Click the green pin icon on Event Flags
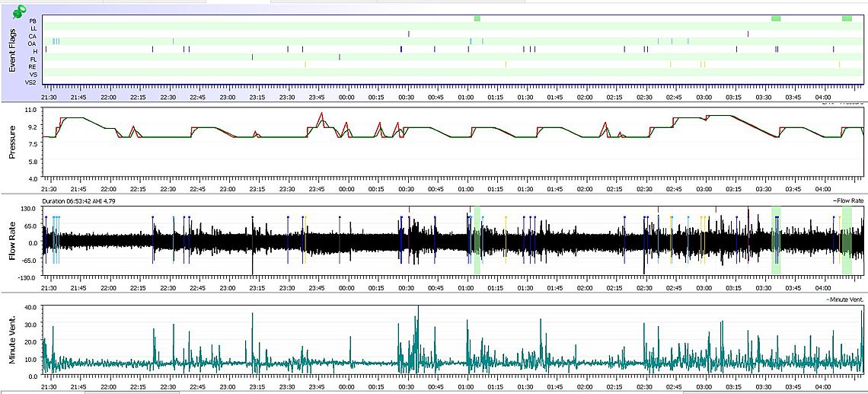The height and width of the screenshot is (394, 868). click(x=20, y=12)
